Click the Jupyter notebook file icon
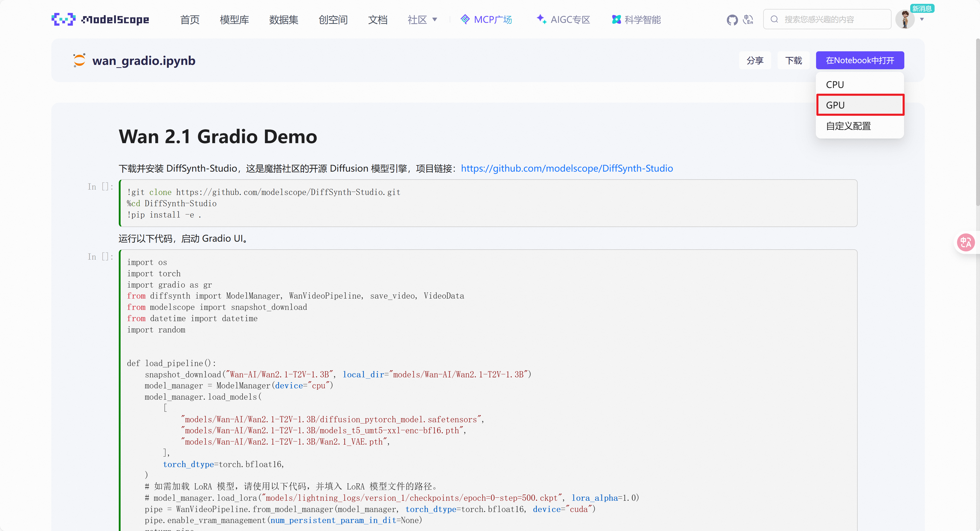980x531 pixels. click(x=79, y=61)
